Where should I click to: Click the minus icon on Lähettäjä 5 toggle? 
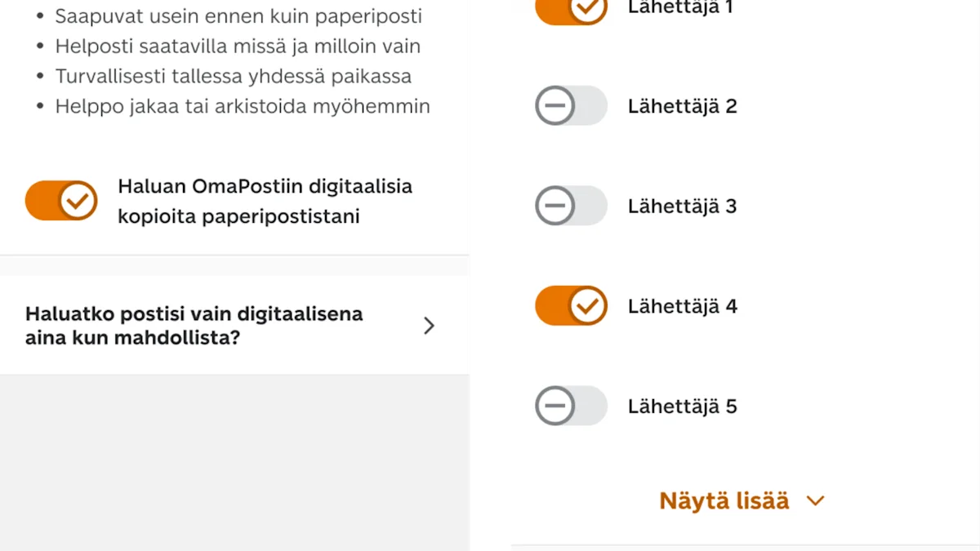point(555,406)
